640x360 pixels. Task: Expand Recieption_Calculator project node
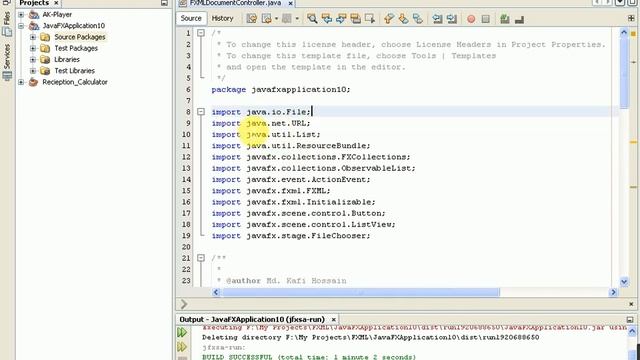[x=21, y=82]
